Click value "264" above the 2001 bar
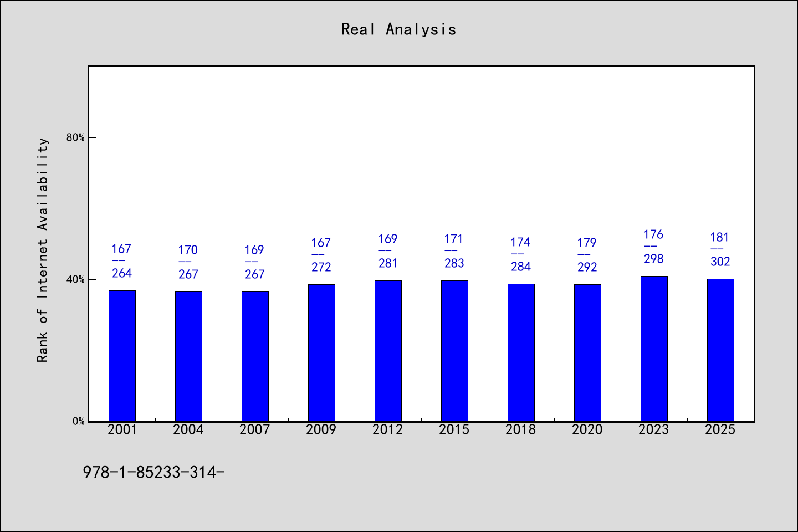Screen dimensions: 798x532 click(122, 273)
